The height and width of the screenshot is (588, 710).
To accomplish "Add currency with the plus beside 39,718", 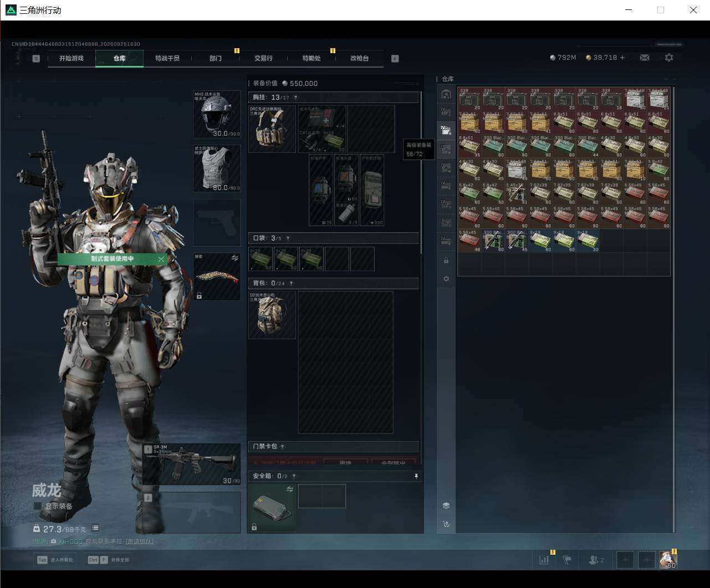I will pyautogui.click(x=622, y=58).
